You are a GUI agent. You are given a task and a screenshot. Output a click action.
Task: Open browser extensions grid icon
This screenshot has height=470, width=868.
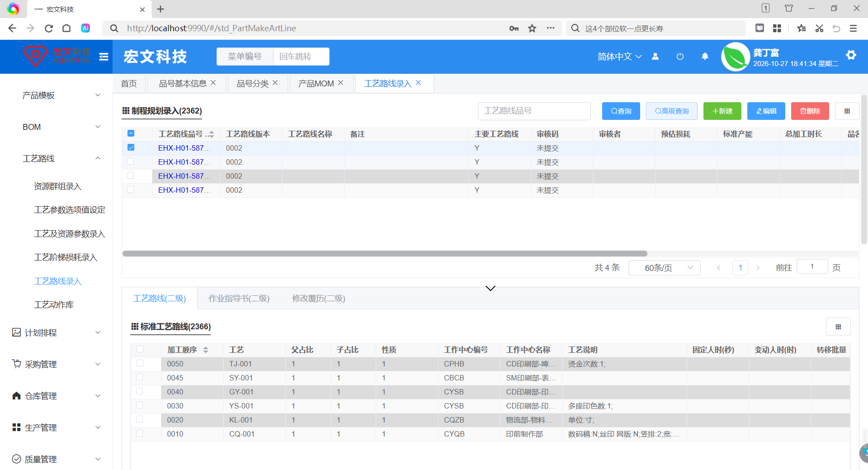[x=777, y=28]
